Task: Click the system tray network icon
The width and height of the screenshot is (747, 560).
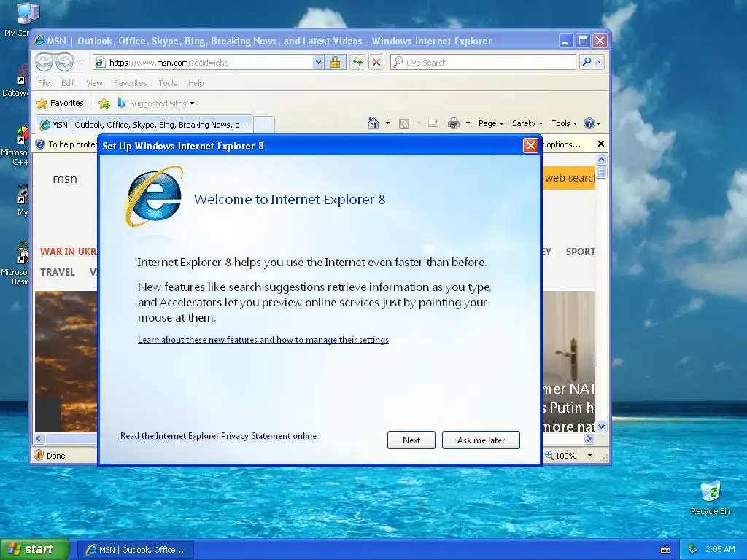Action: (693, 550)
